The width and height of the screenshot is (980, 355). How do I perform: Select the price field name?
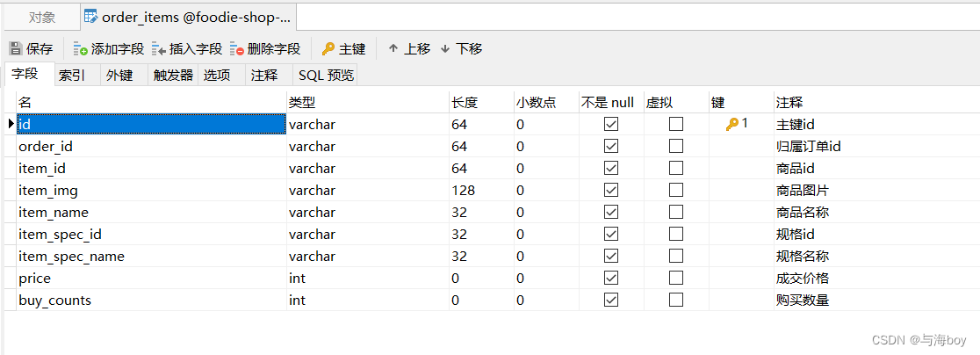[151, 278]
